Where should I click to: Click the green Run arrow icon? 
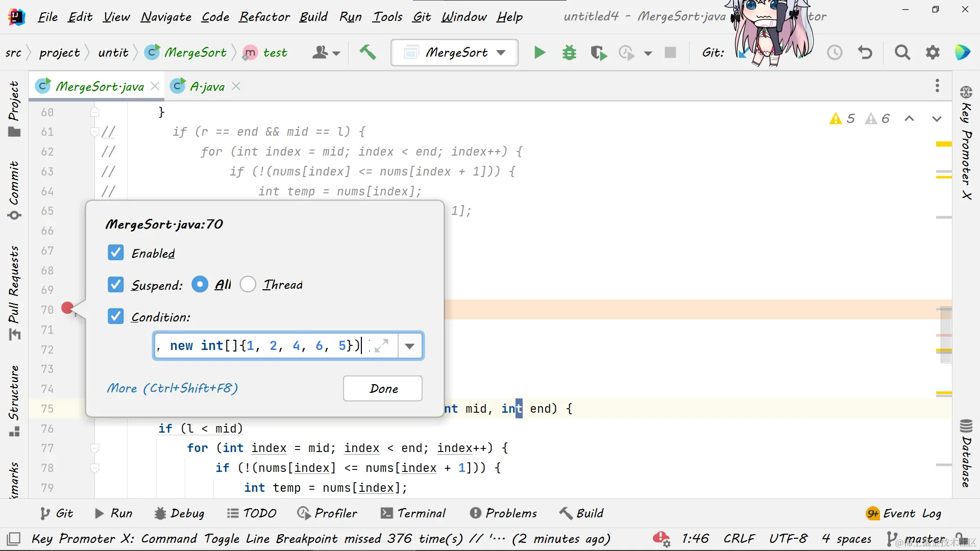(540, 53)
